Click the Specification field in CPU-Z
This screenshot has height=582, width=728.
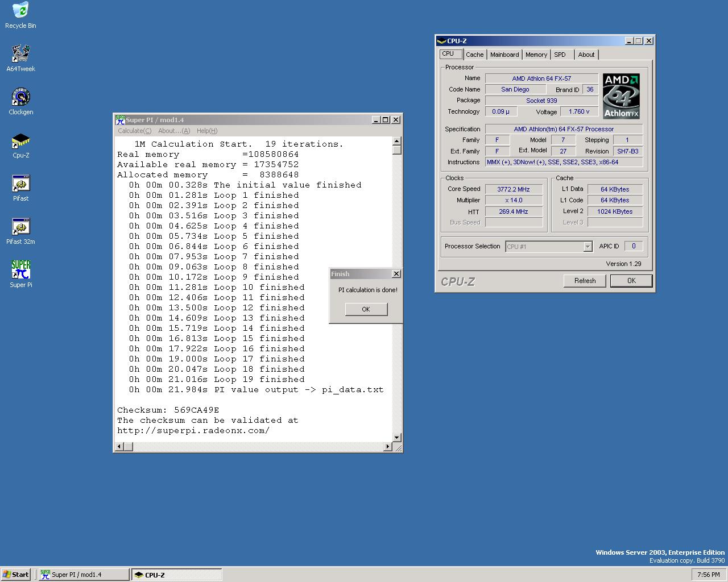coord(564,129)
